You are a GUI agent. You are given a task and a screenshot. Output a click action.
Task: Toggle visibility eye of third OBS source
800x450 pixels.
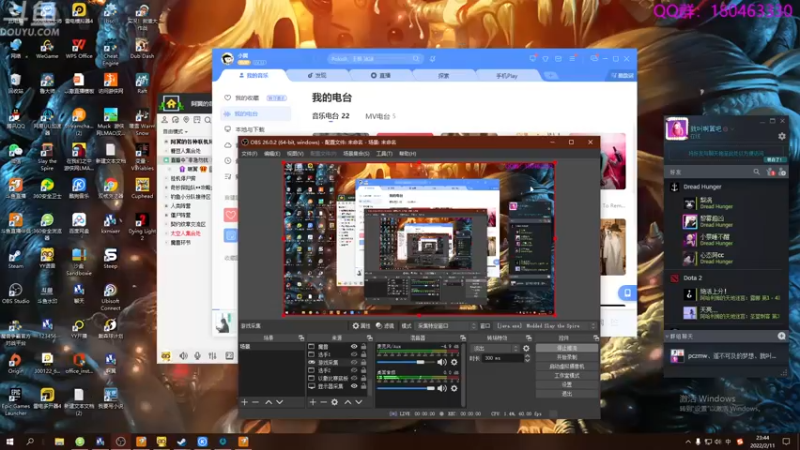tap(354, 362)
